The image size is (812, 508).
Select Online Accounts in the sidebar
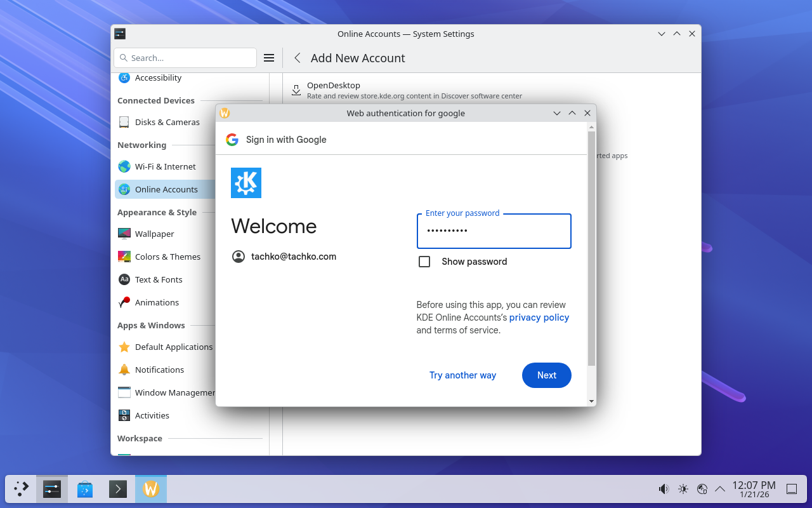(166, 189)
